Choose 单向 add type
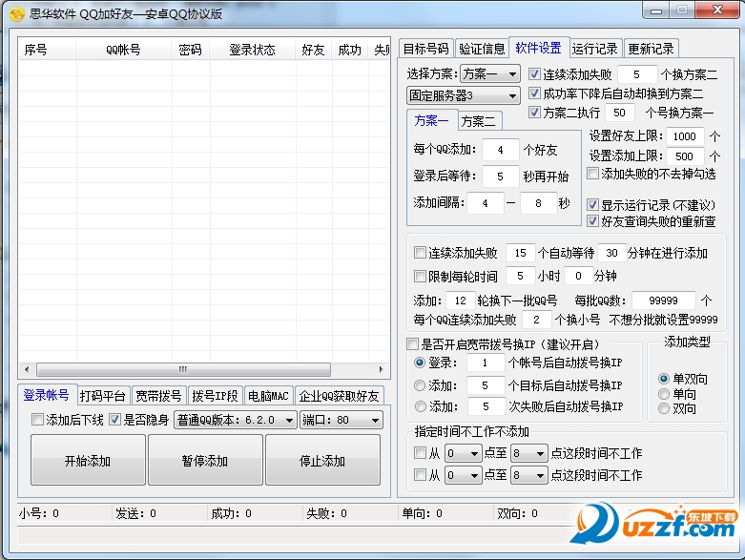Viewport: 745px width, 560px height. point(664,394)
